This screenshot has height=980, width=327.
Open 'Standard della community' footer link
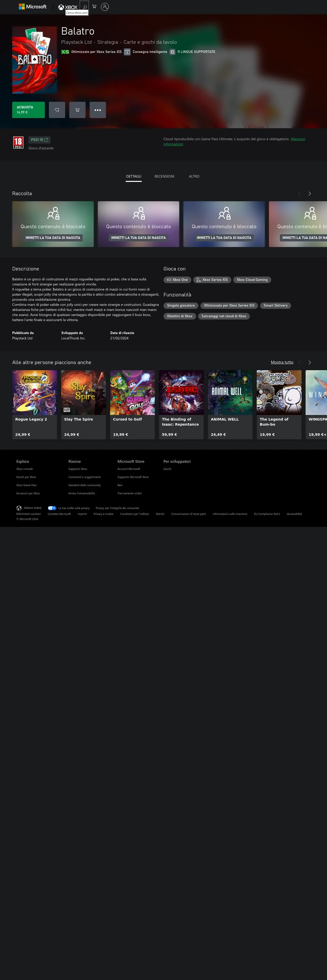coord(85,485)
